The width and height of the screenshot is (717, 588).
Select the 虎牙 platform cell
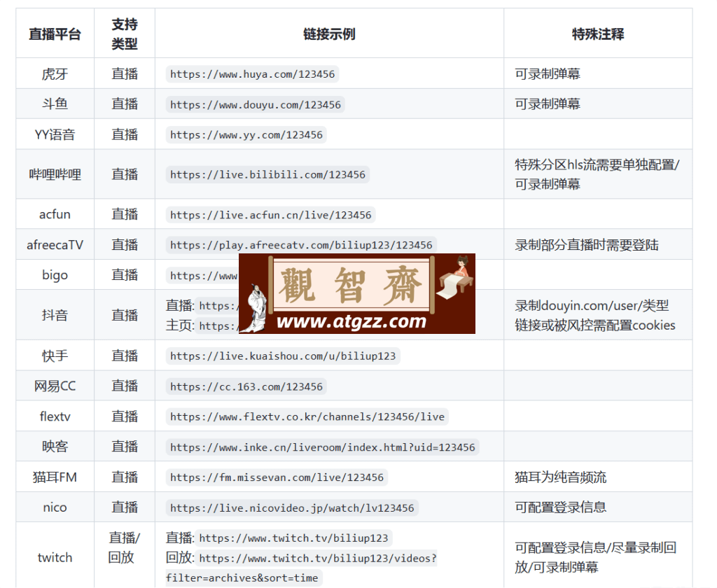pyautogui.click(x=55, y=73)
